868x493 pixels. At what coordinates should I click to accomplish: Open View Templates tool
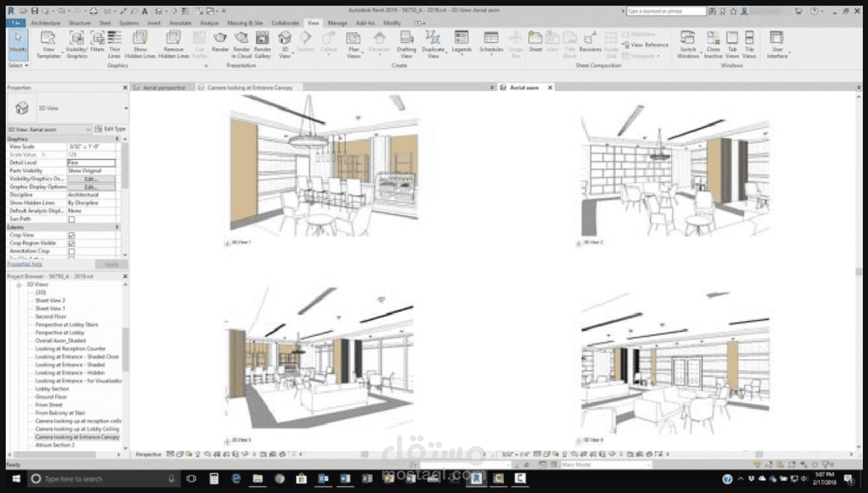point(49,44)
